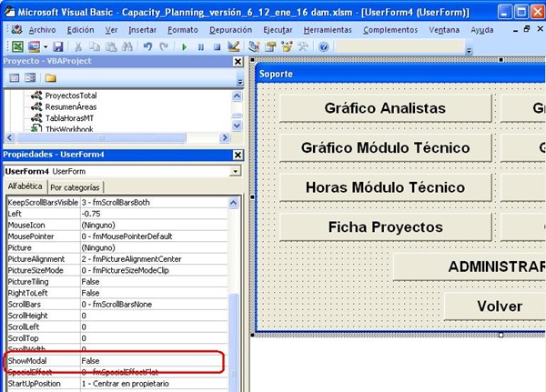Viewport: 546px width, 392px height.
Task: Switch to the Alfabética tab
Action: [x=25, y=186]
